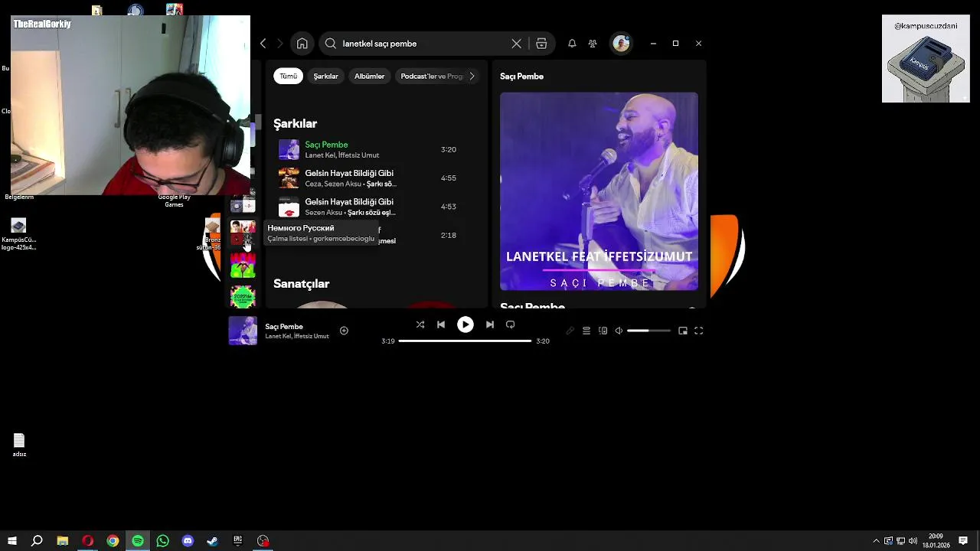Screen dimensions: 980x551
Task: Select the Podcast'ler ve Programlar filter
Action: coord(431,77)
